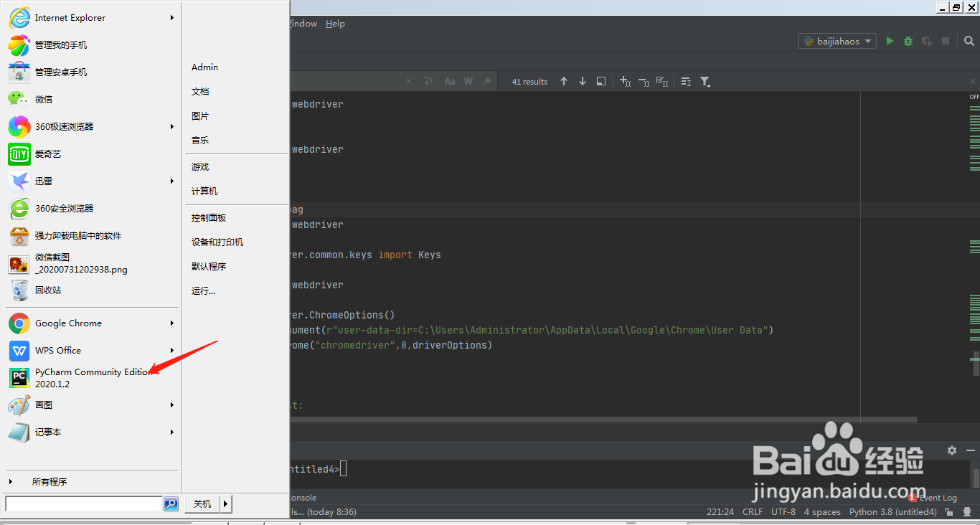The width and height of the screenshot is (980, 525).
Task: Expand Google Chrome jump list arrow
Action: [x=172, y=323]
